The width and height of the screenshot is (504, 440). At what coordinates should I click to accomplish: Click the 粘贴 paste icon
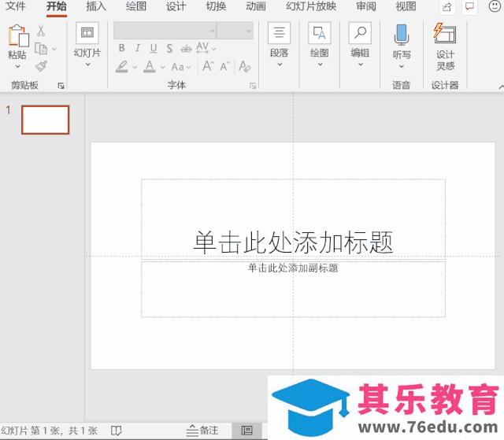pyautogui.click(x=18, y=36)
